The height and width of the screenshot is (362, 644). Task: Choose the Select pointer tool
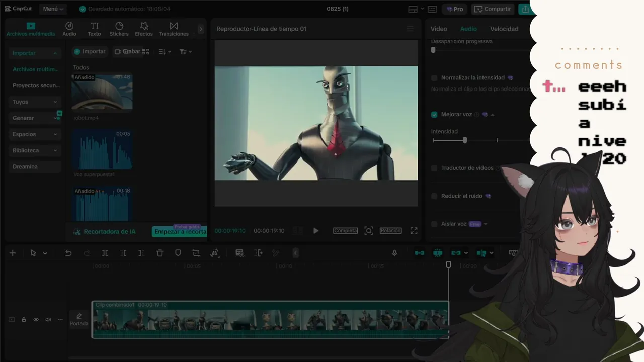pyautogui.click(x=33, y=253)
